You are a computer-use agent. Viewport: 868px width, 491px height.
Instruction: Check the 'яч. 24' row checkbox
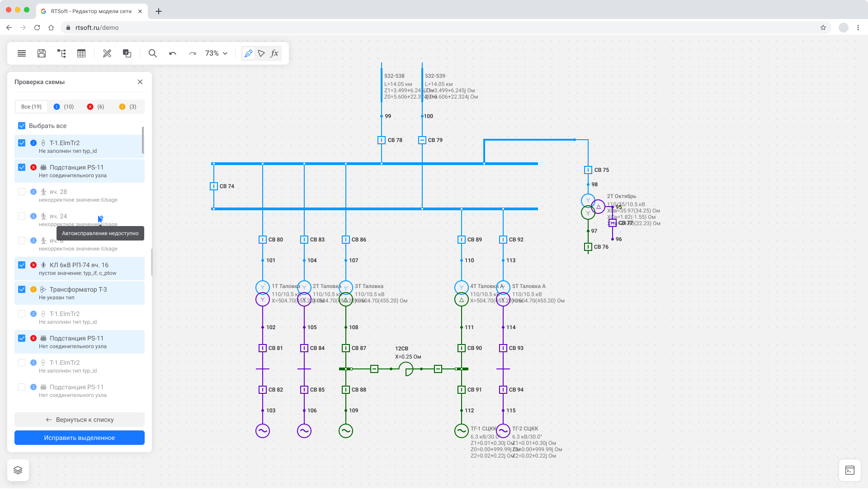point(22,216)
